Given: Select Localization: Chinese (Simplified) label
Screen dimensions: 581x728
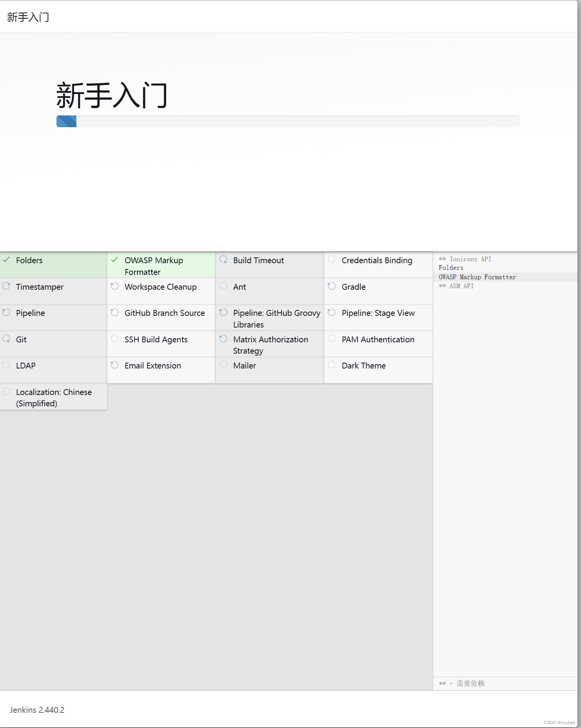Looking at the screenshot, I should pyautogui.click(x=54, y=398).
